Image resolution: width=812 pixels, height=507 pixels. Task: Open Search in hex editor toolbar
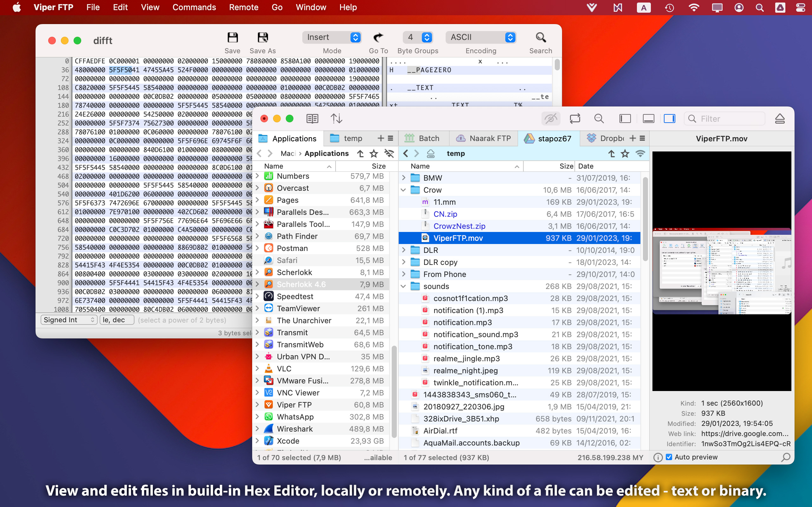(540, 38)
